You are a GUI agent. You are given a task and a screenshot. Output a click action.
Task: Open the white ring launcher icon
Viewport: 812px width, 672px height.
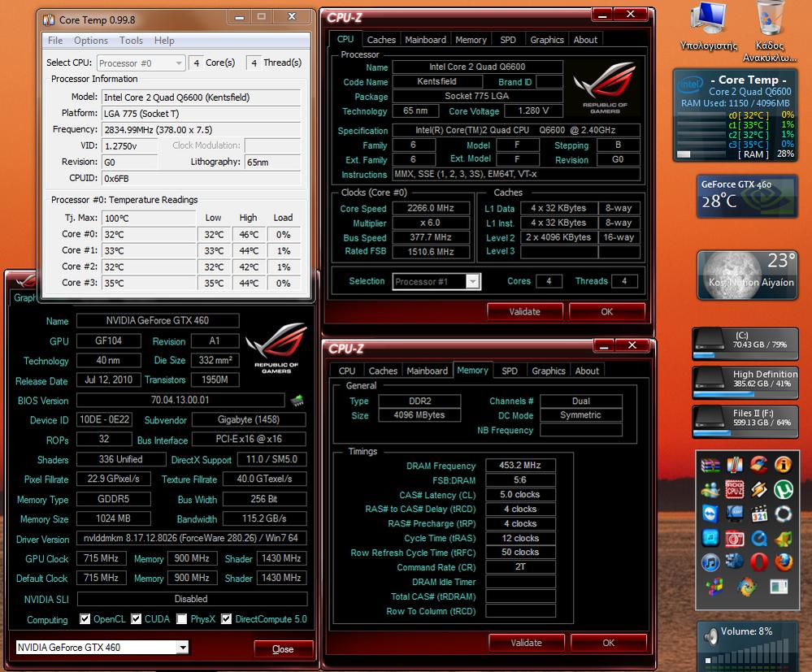pos(783,514)
